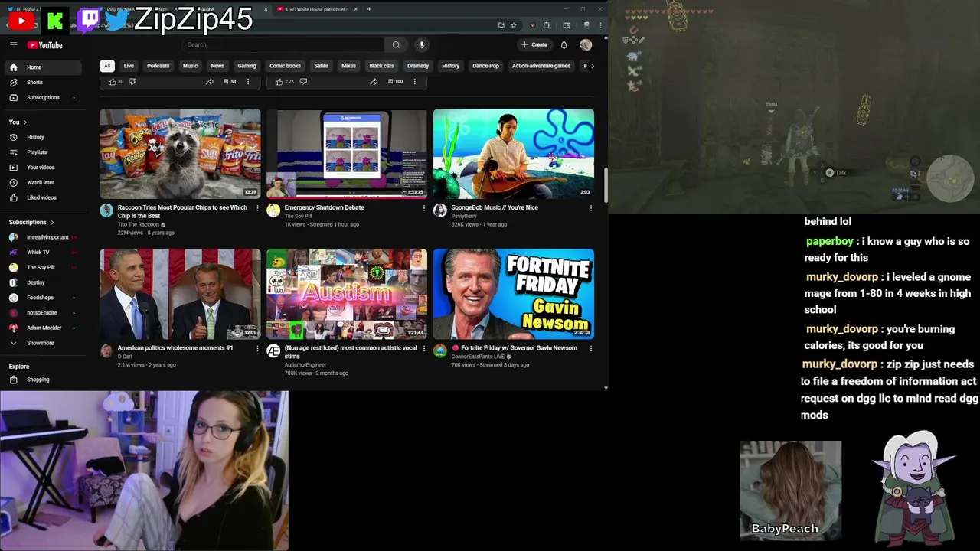Open Playlists in sidebar
The height and width of the screenshot is (551, 980).
click(x=41, y=152)
